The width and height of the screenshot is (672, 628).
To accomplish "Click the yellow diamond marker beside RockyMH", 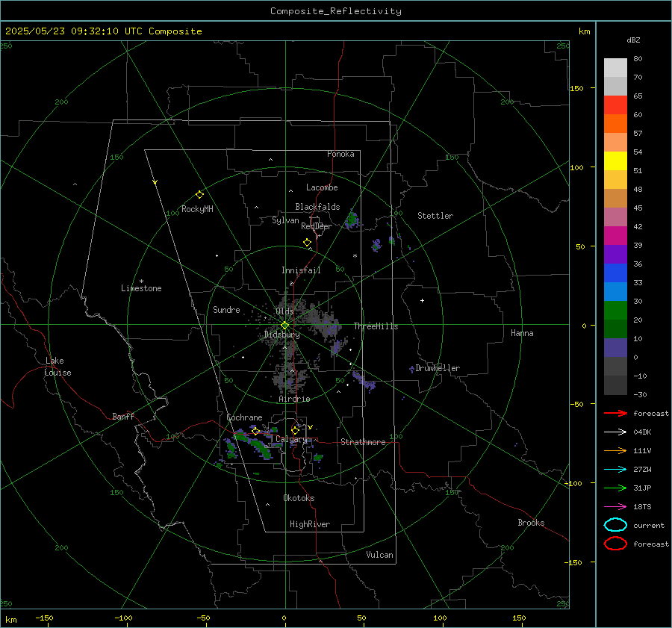I will (x=199, y=195).
